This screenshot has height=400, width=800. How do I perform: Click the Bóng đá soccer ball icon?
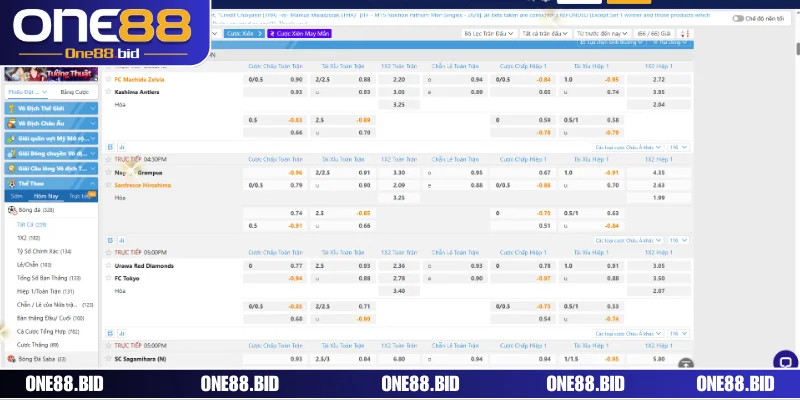tap(11, 211)
